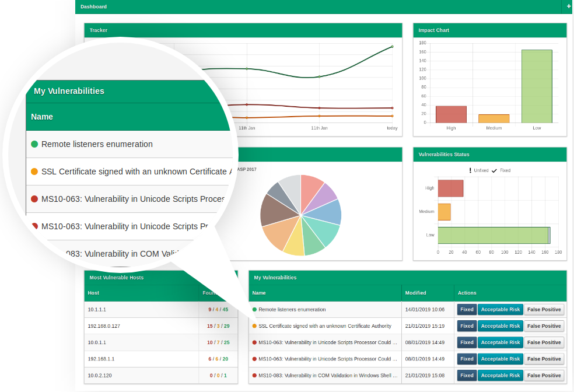Viewport: 574px width, 392px height.
Task: Flag MS10-083 row as False Positive
Action: [544, 376]
